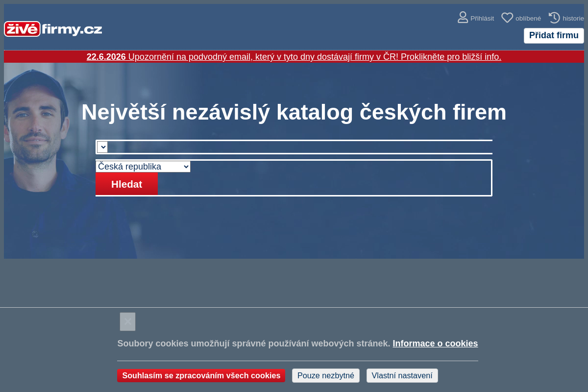Choose Pouze nezbytné cookies
Screen dimensions: 588x392
click(326, 376)
